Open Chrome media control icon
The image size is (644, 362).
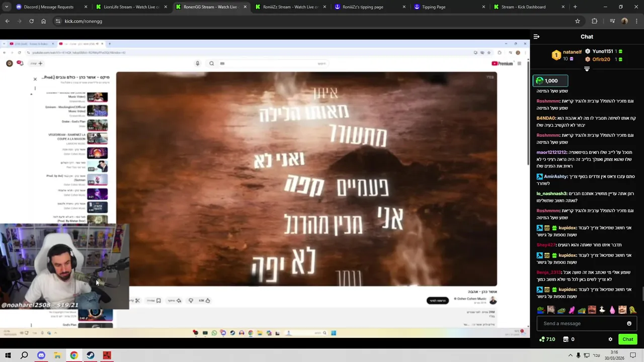coord(612,21)
